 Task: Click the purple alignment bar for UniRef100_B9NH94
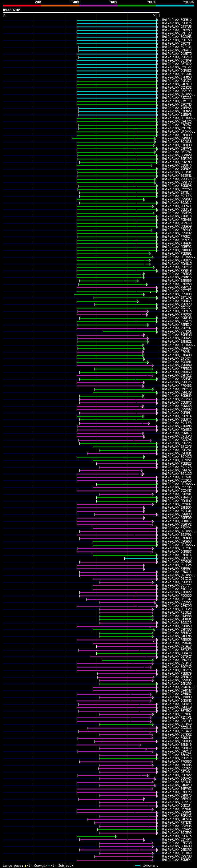coord(115,860)
